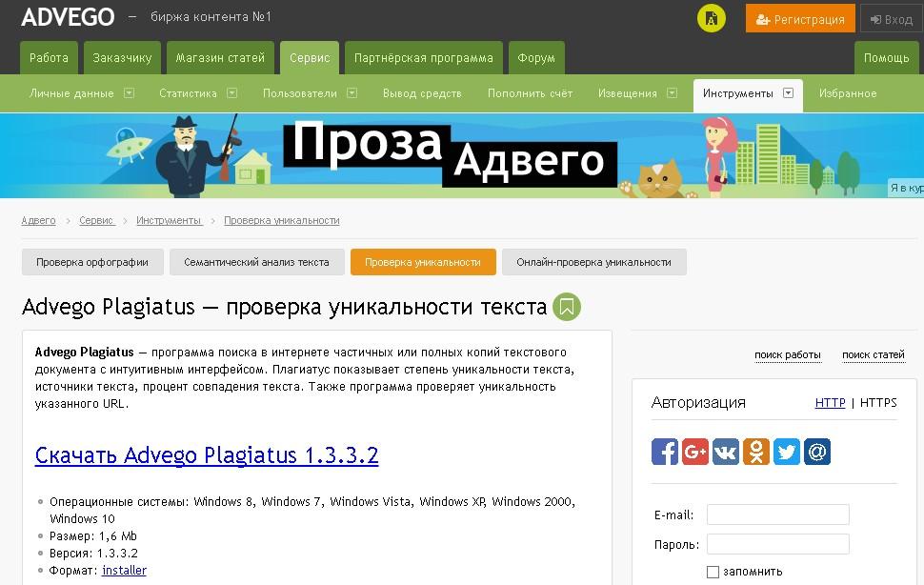
Task: Focus the E-mail input field
Action: pos(778,514)
